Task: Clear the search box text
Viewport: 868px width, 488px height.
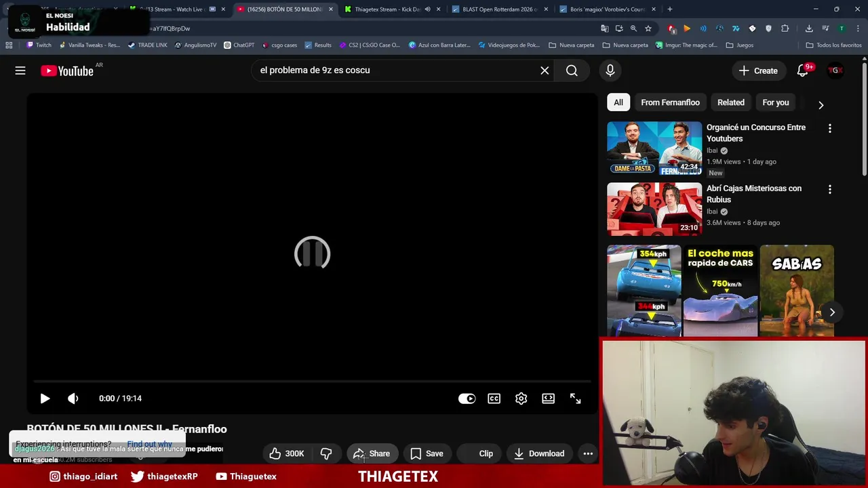Action: click(545, 70)
